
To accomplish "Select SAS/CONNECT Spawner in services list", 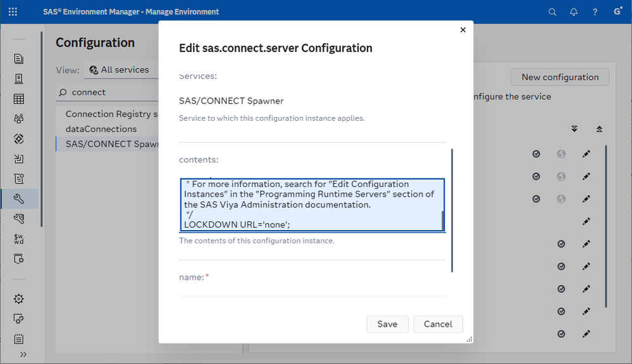I will [107, 144].
